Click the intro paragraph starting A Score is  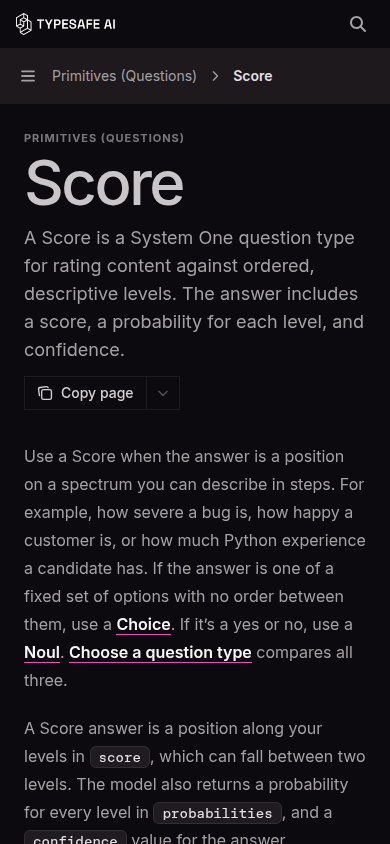[x=195, y=294]
